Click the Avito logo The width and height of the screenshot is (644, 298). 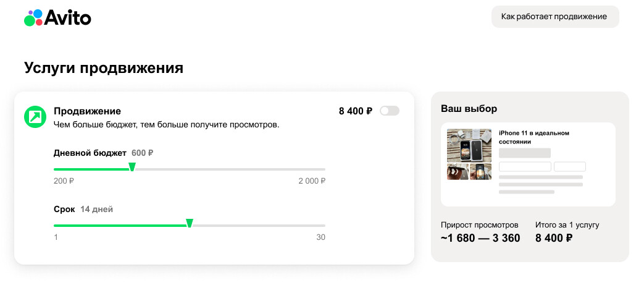tap(57, 18)
